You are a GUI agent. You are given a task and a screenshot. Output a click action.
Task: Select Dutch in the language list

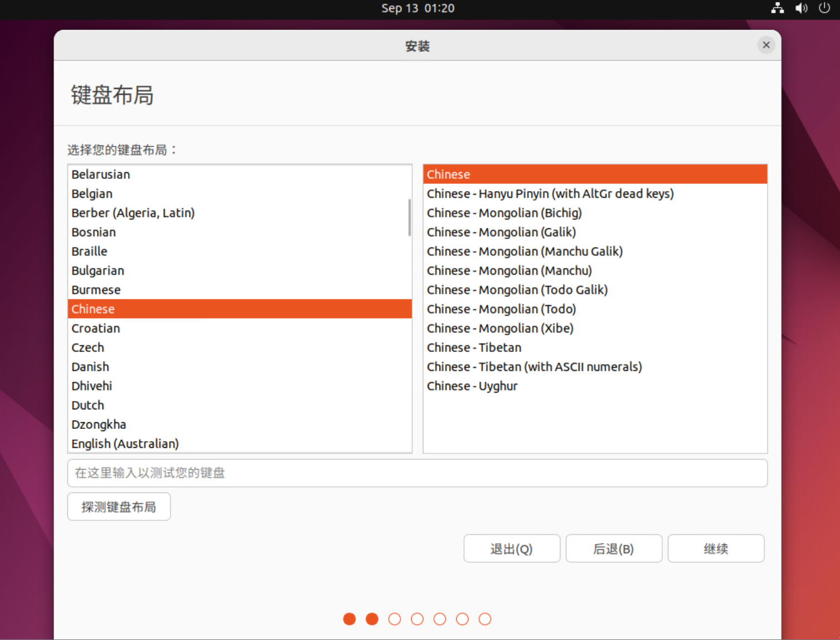[240, 405]
